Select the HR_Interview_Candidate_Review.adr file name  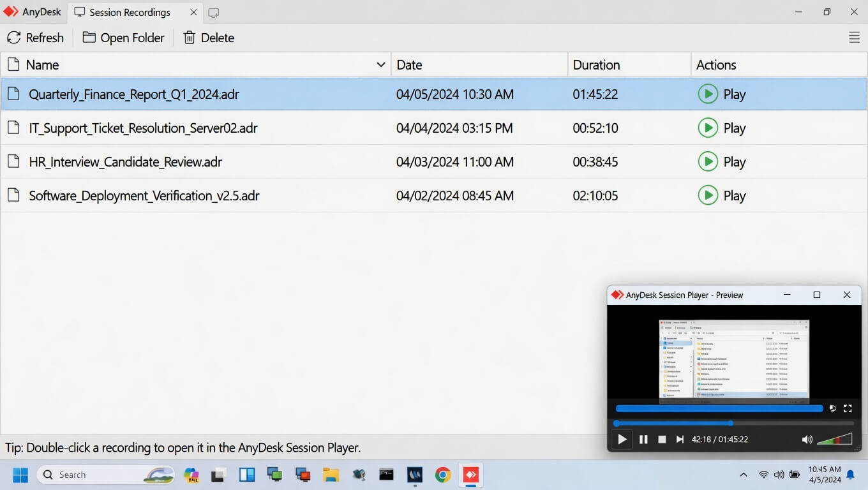[125, 162]
